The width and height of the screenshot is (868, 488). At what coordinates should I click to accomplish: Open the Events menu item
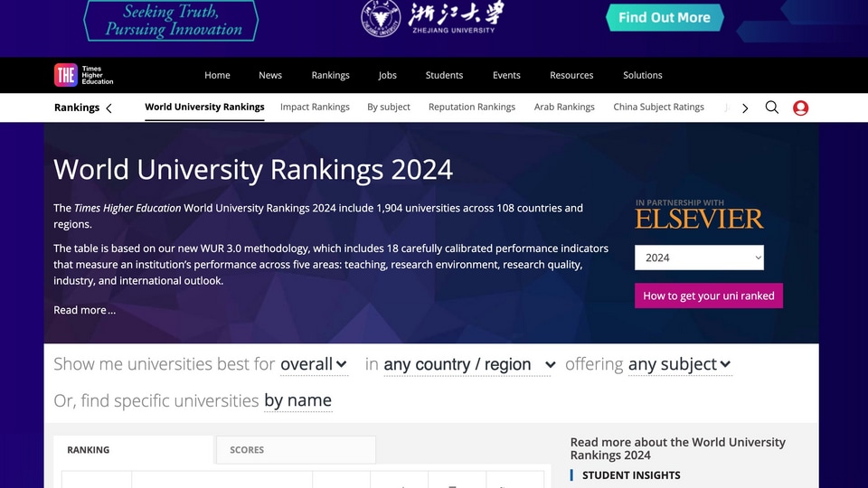506,75
